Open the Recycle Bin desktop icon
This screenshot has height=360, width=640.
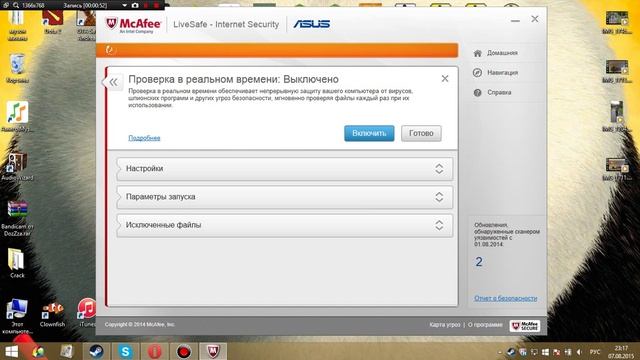[17, 68]
